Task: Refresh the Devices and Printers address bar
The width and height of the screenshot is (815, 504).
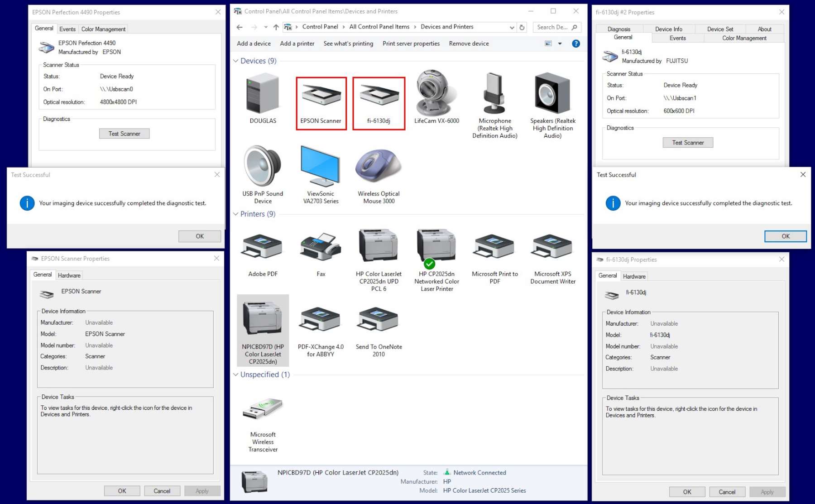Action: click(522, 27)
